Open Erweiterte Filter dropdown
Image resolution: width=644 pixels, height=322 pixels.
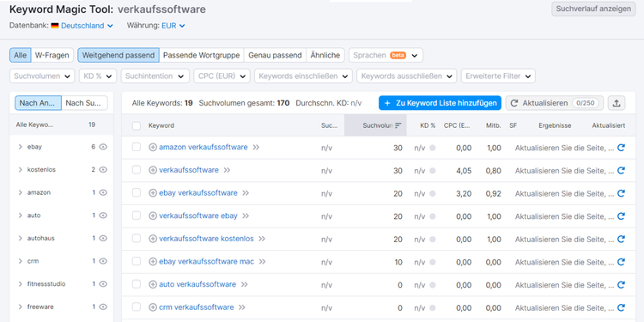click(498, 76)
